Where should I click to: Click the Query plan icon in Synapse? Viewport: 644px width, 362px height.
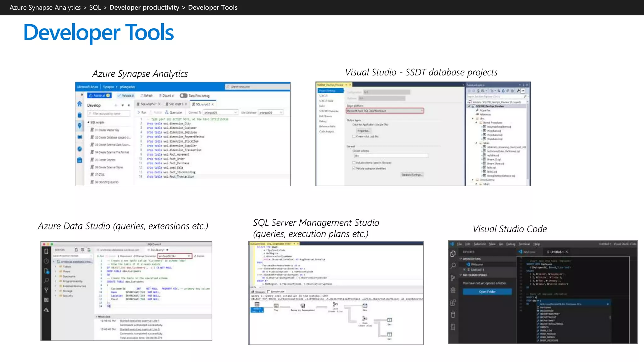pyautogui.click(x=167, y=112)
